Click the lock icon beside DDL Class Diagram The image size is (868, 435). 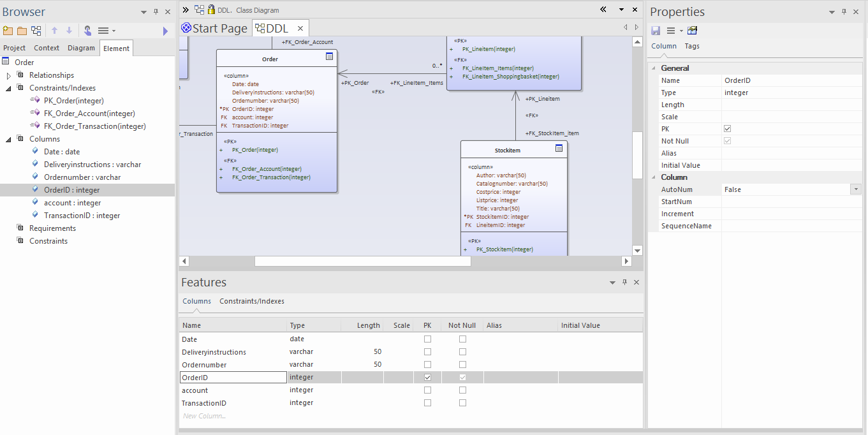tap(212, 10)
